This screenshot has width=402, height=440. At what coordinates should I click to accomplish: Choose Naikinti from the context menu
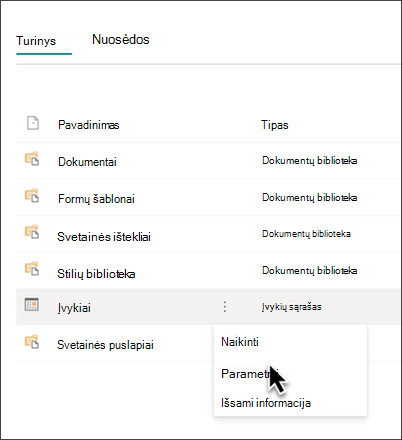(x=240, y=342)
